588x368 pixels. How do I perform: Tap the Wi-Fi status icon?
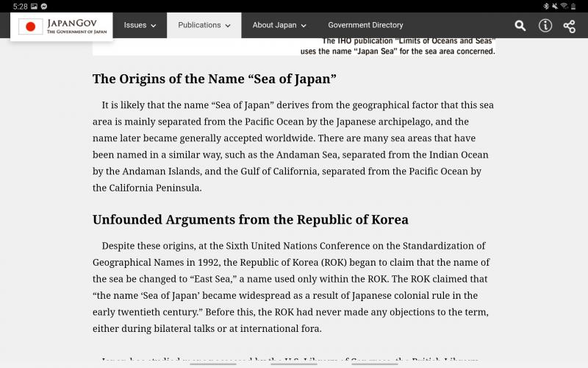point(564,6)
